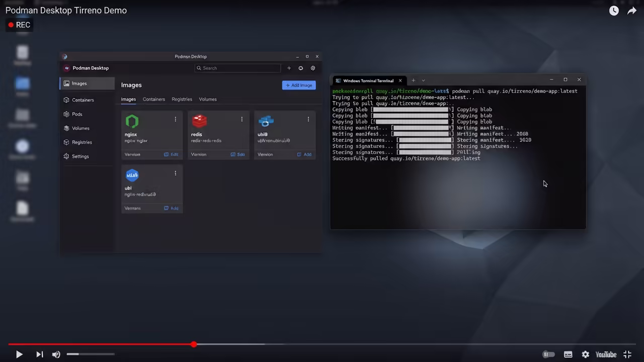
Task: Close the Windows Terminal tab
Action: [x=400, y=80]
